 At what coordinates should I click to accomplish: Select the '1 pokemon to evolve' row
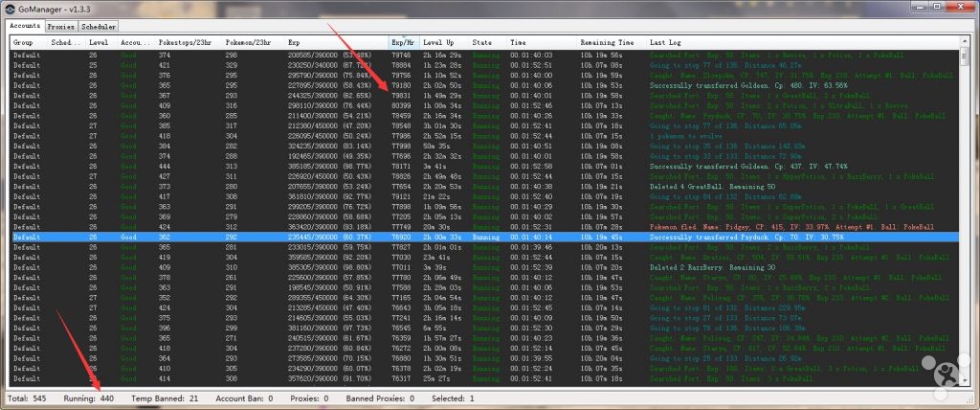click(x=479, y=135)
